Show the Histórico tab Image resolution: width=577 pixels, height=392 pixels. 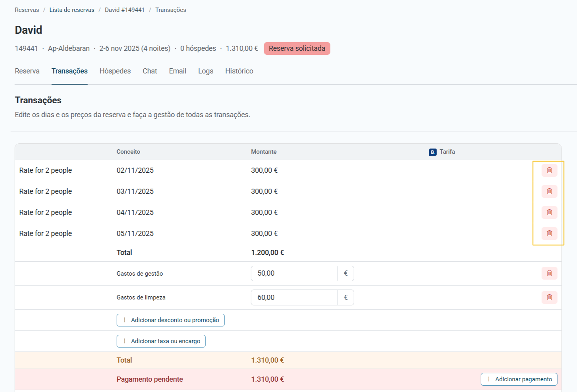(239, 71)
